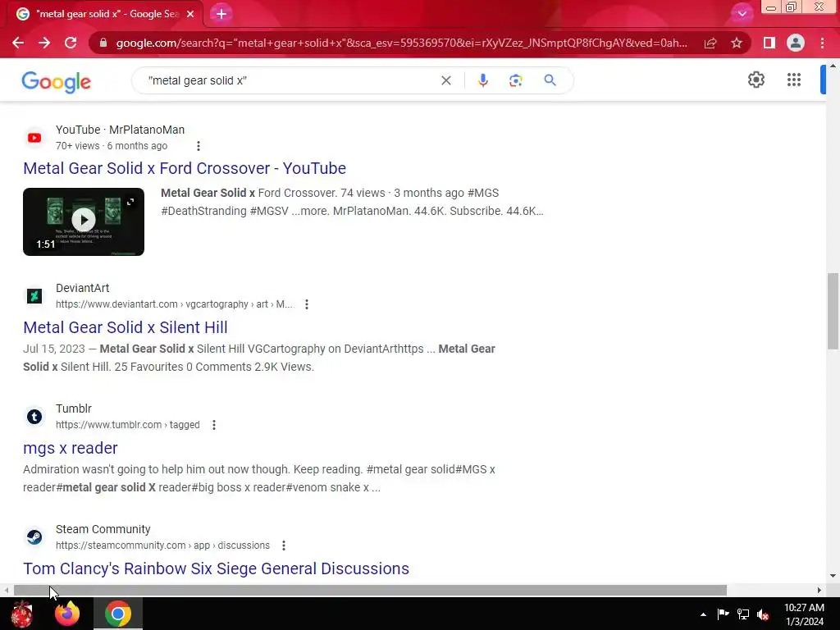Viewport: 840px width, 630px height.
Task: Open the Action Center flag icon
Action: 723,614
